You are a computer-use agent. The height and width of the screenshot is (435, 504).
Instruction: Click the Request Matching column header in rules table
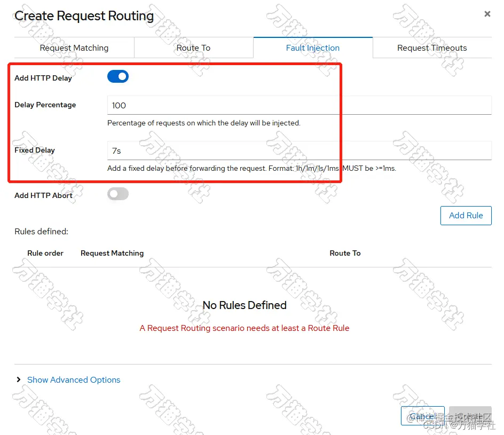tap(112, 253)
